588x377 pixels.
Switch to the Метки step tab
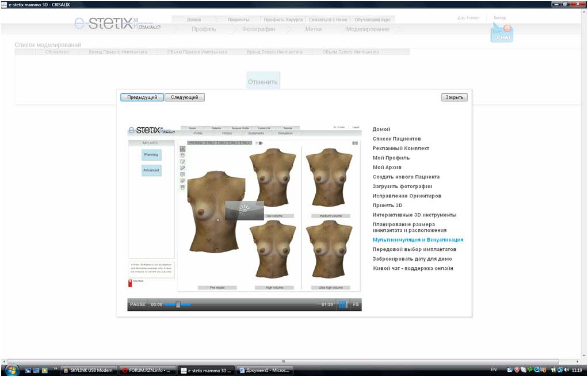coord(313,29)
